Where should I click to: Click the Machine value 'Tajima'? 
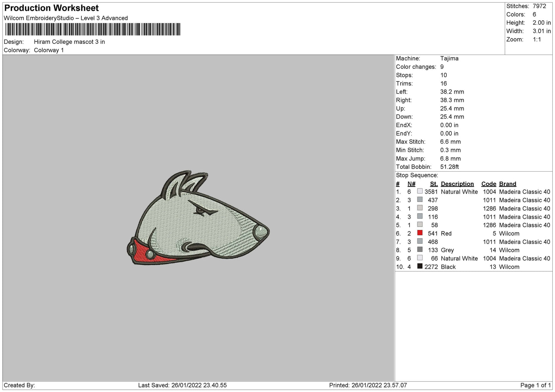point(449,58)
